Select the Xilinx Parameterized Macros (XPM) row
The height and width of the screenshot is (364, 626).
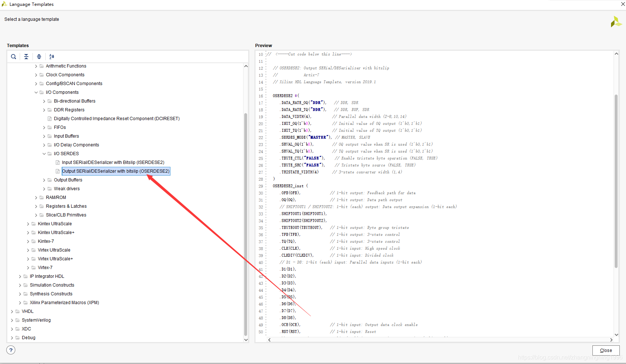[65, 303]
